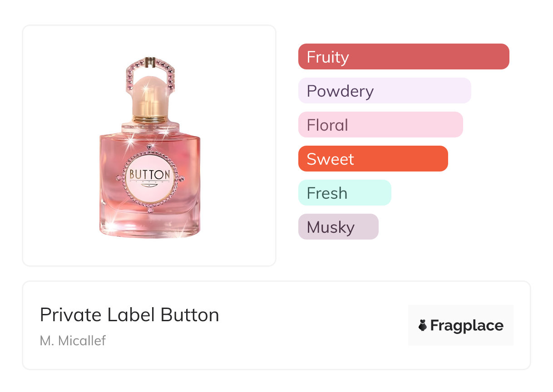The image size is (553, 392).
Task: Click the gold collar on the bottle neck
Action: pyautogui.click(x=150, y=118)
